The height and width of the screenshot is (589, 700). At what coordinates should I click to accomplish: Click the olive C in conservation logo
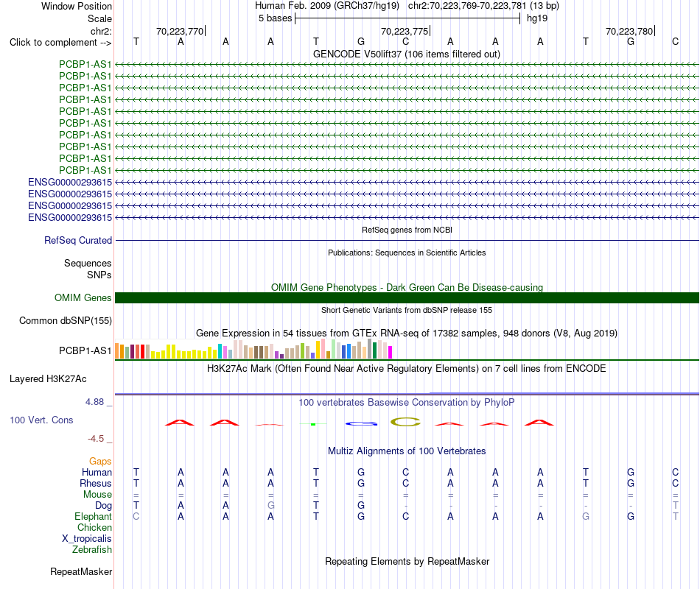click(x=405, y=422)
